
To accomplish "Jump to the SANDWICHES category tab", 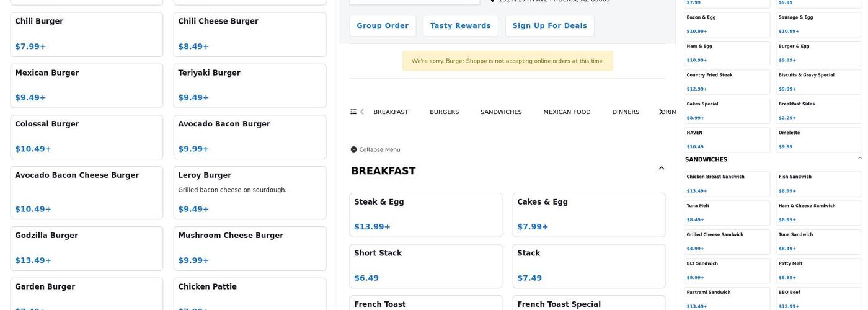I will tap(501, 112).
